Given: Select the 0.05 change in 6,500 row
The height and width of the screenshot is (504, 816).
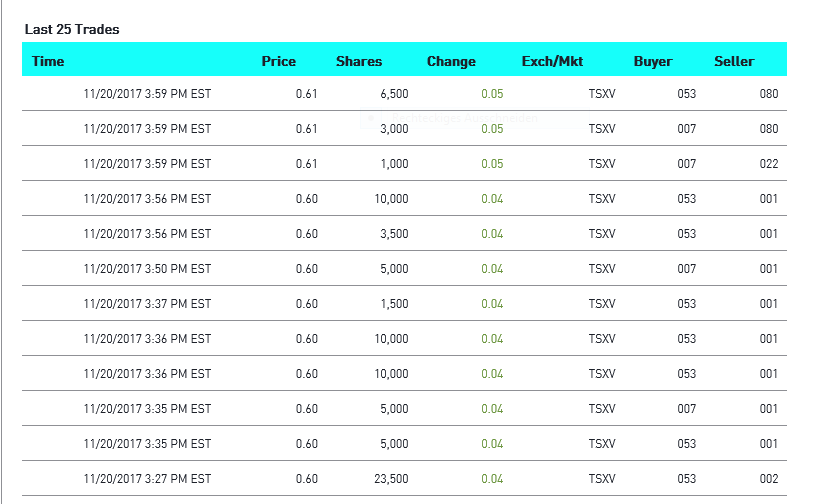Looking at the screenshot, I should pos(492,94).
